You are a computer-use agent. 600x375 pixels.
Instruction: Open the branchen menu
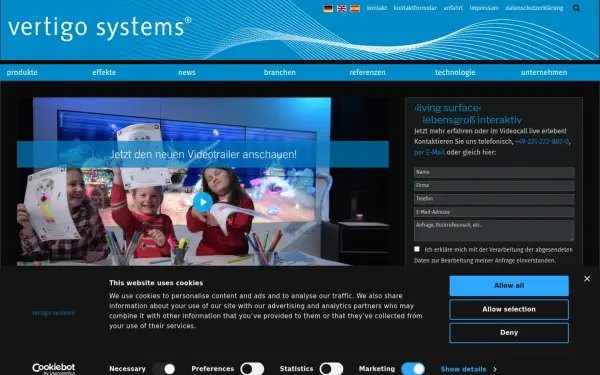click(280, 72)
